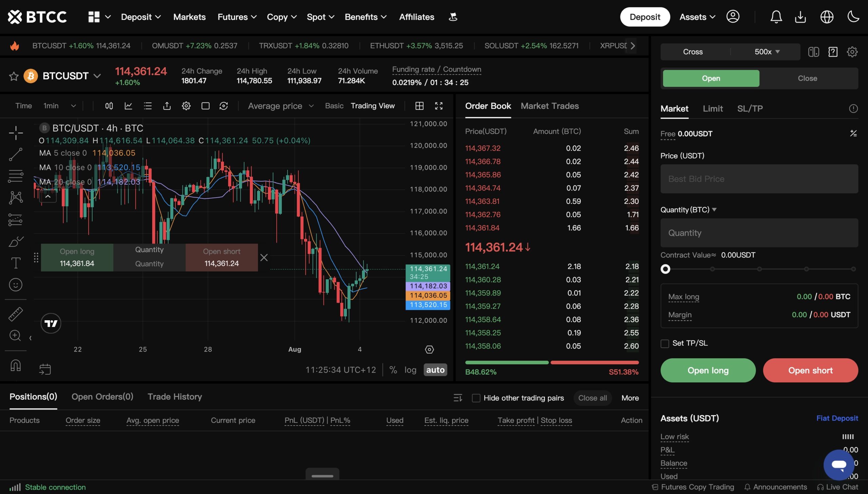Expand the Assets dropdown
Viewport: 868px width, 494px height.
pos(697,17)
